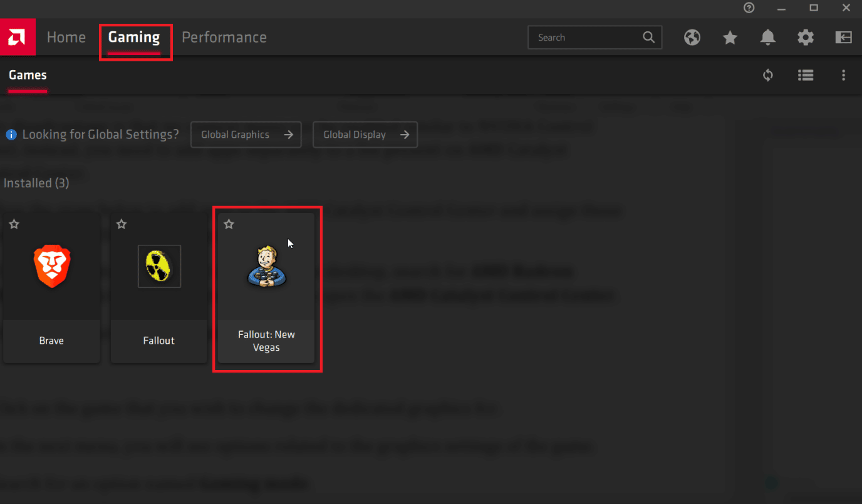Click the refresh games list icon
Screen dimensions: 862x504
click(768, 75)
